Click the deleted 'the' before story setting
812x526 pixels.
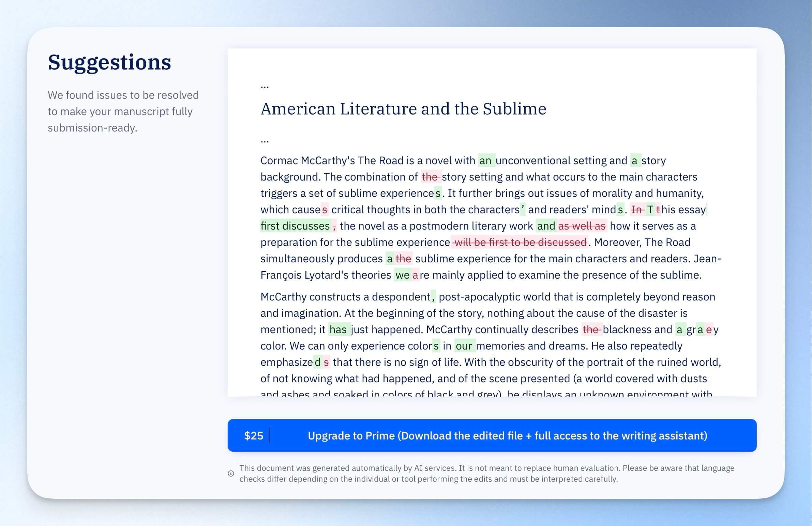[431, 176]
